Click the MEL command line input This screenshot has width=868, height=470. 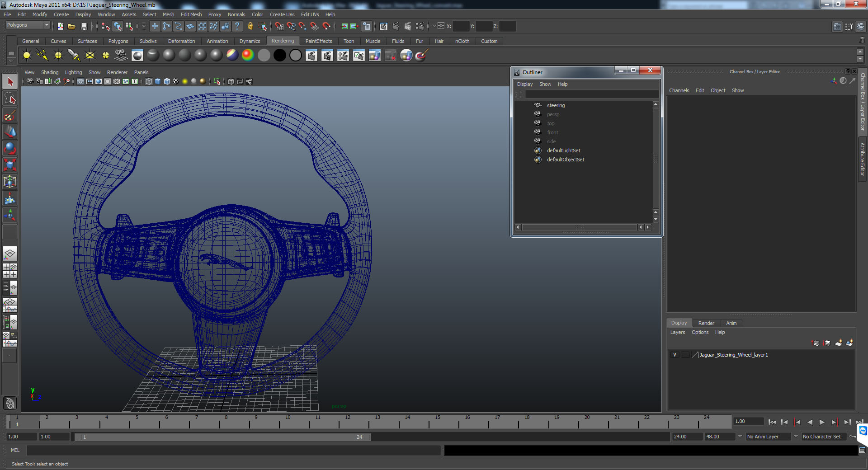[233, 450]
